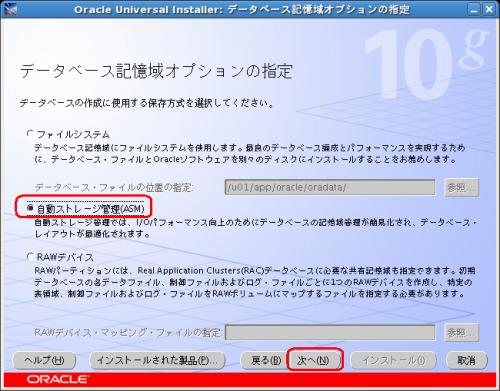
Task: Close the Oracle Universal Installer window
Action: [489, 9]
